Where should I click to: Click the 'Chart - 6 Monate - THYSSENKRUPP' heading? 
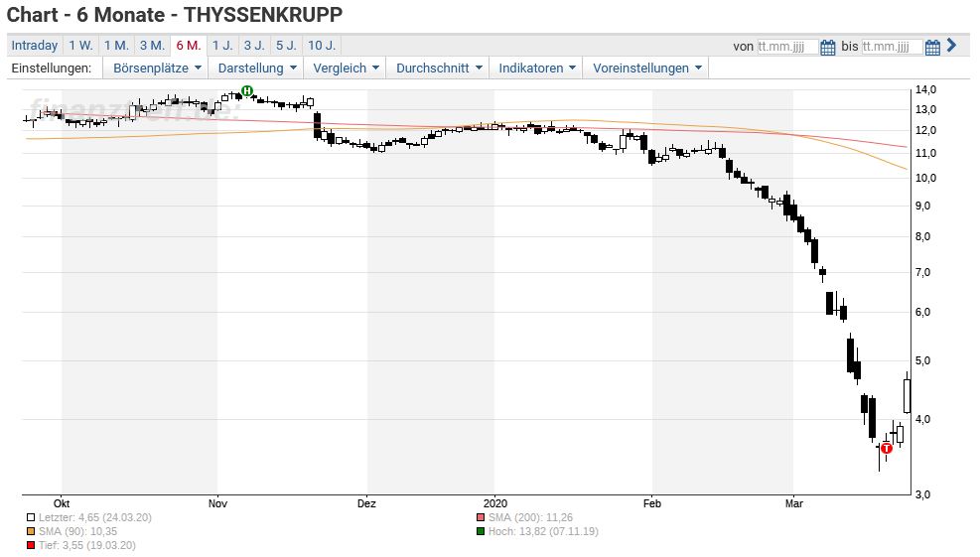[x=175, y=14]
